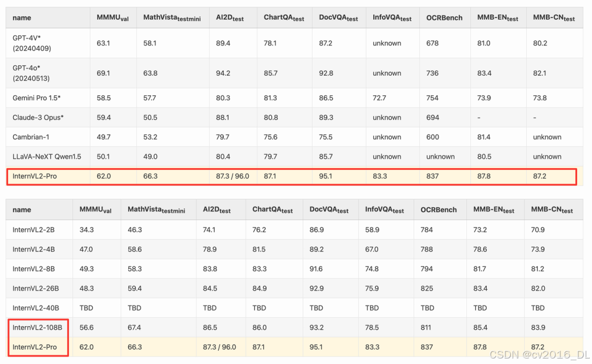Screen dimensions: 592x364
Task: Select the "78.5" InfoVQA value
Action: (x=372, y=327)
